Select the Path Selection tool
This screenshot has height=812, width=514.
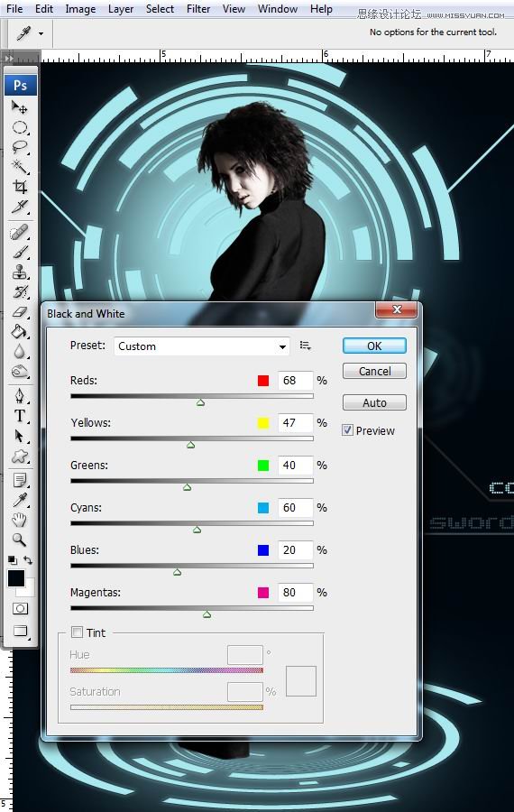20,437
